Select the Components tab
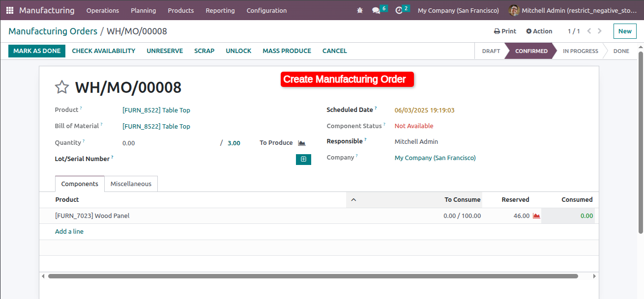The width and height of the screenshot is (644, 299). tap(80, 184)
